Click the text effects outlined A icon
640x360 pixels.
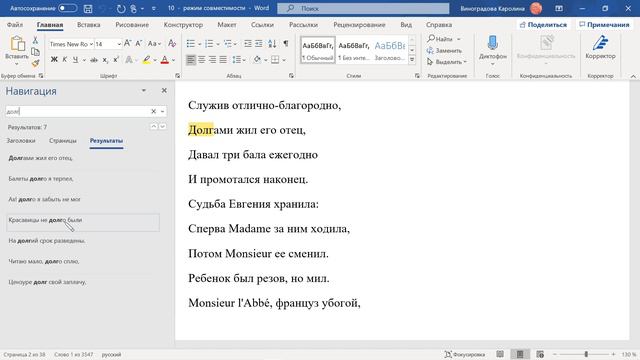click(129, 60)
